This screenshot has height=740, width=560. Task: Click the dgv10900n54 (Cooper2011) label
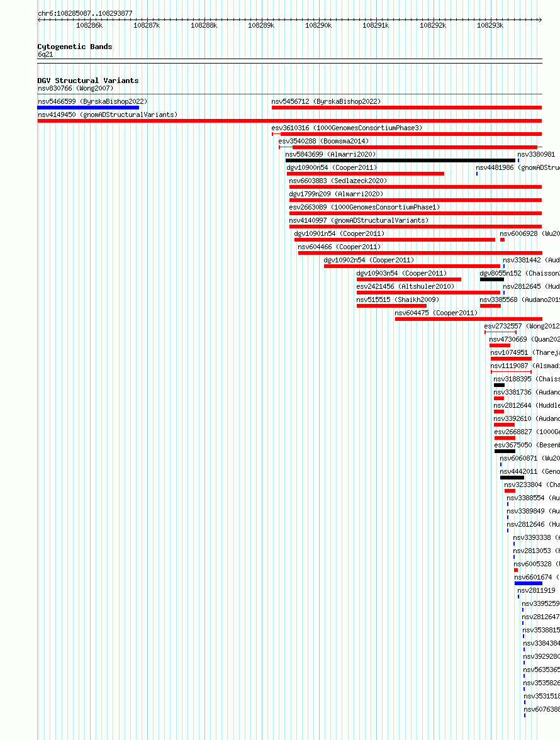click(x=332, y=167)
